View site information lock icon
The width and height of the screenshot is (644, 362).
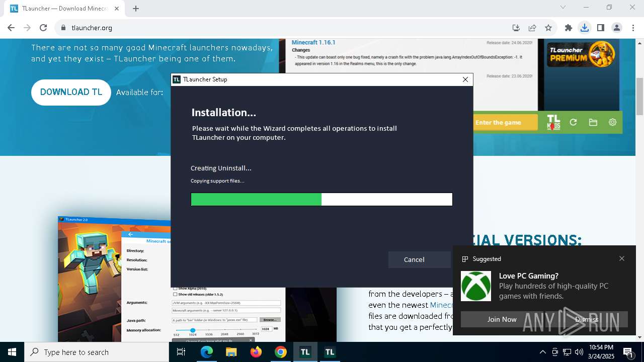point(63,28)
